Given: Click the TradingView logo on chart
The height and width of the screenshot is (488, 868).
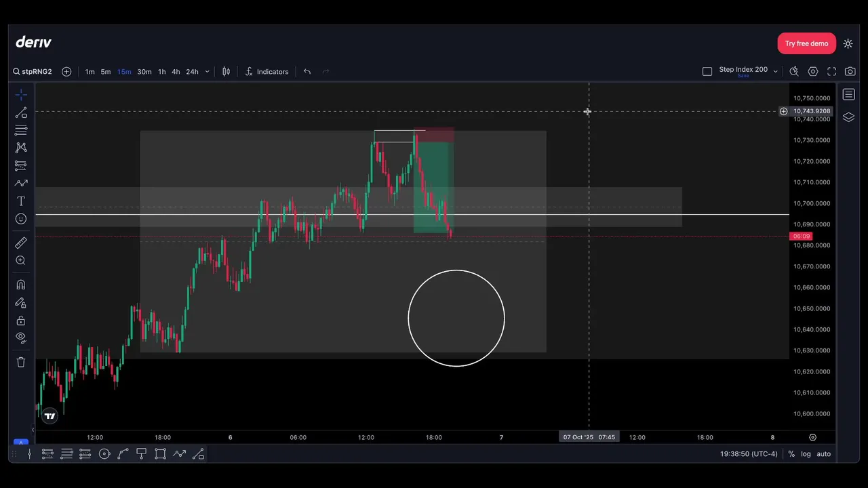Looking at the screenshot, I should (50, 415).
